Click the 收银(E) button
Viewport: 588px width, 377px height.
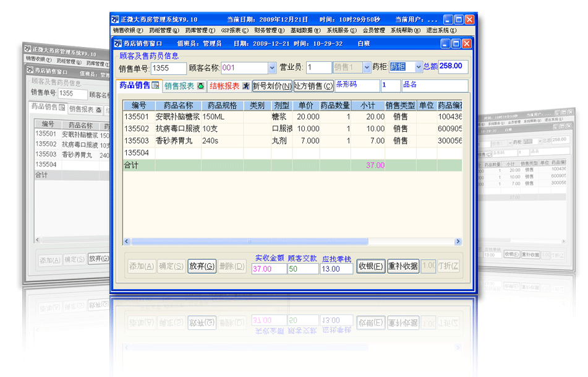pos(371,266)
